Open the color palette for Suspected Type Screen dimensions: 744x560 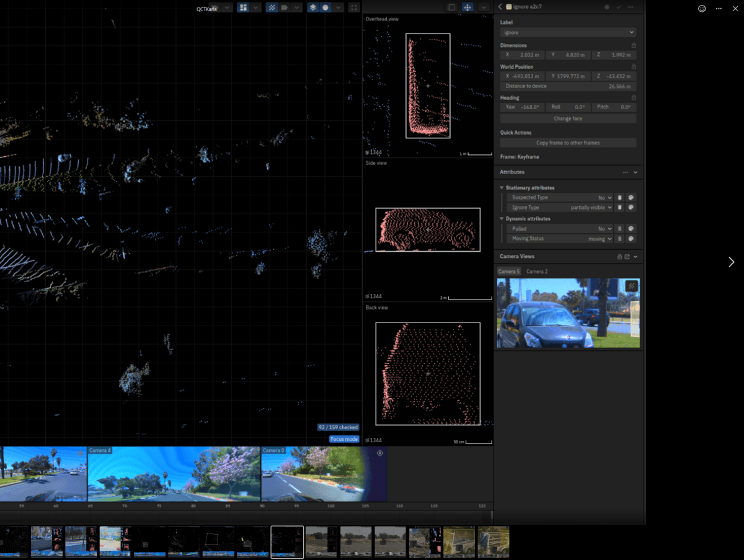coord(631,198)
